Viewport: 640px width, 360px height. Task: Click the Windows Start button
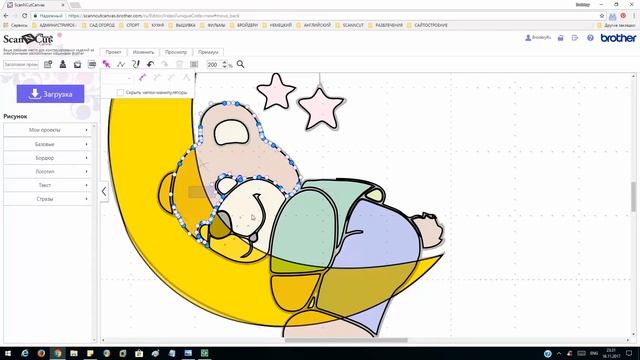(8, 353)
